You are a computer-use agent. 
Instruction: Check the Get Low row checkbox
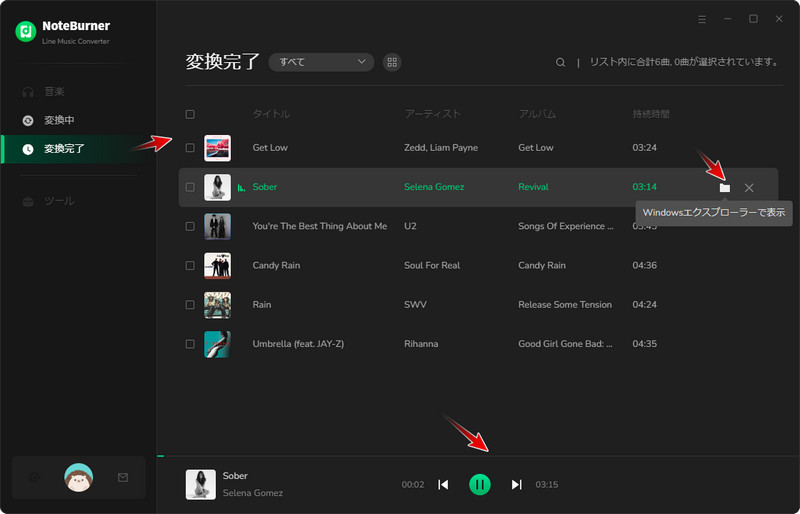coord(190,148)
